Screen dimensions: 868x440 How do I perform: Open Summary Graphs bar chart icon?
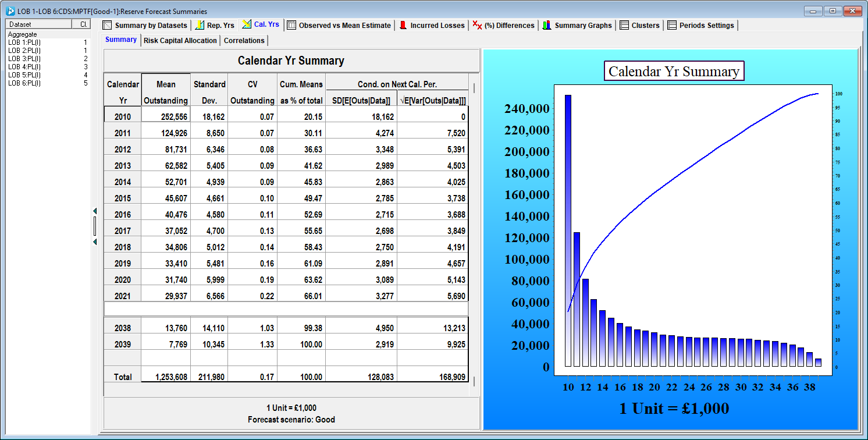(547, 25)
